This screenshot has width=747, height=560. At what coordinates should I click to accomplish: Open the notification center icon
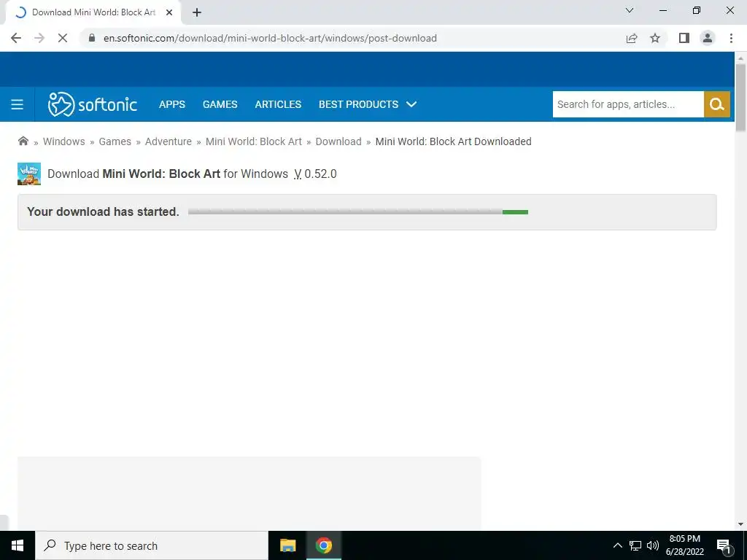point(724,545)
